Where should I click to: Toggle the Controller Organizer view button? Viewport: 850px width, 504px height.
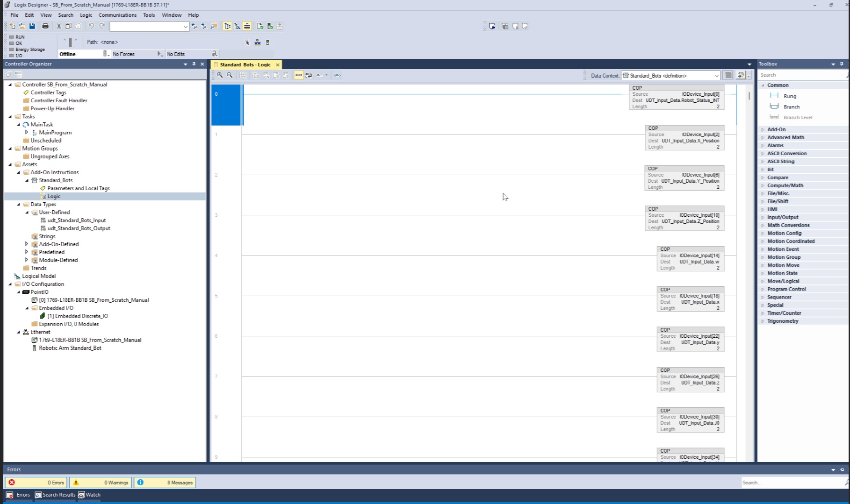point(227,26)
